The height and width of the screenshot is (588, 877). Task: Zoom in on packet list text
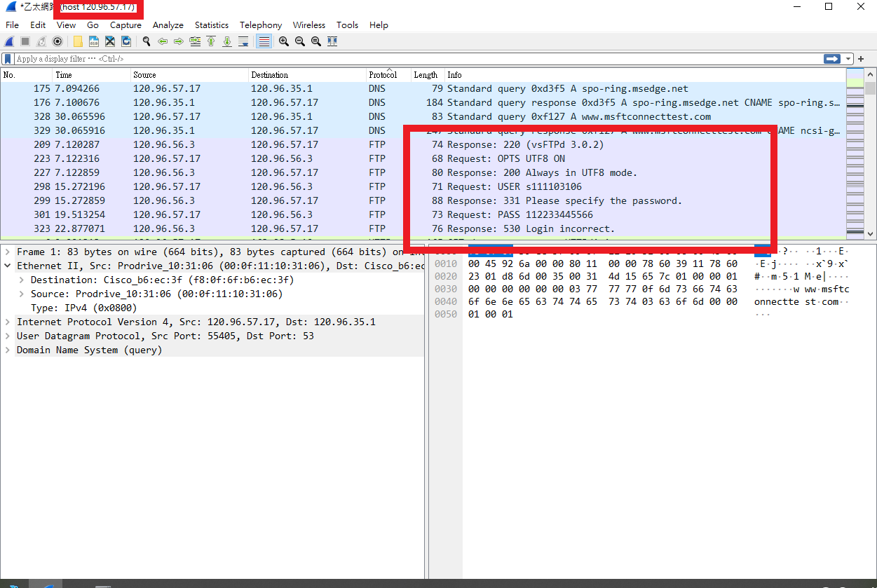284,41
